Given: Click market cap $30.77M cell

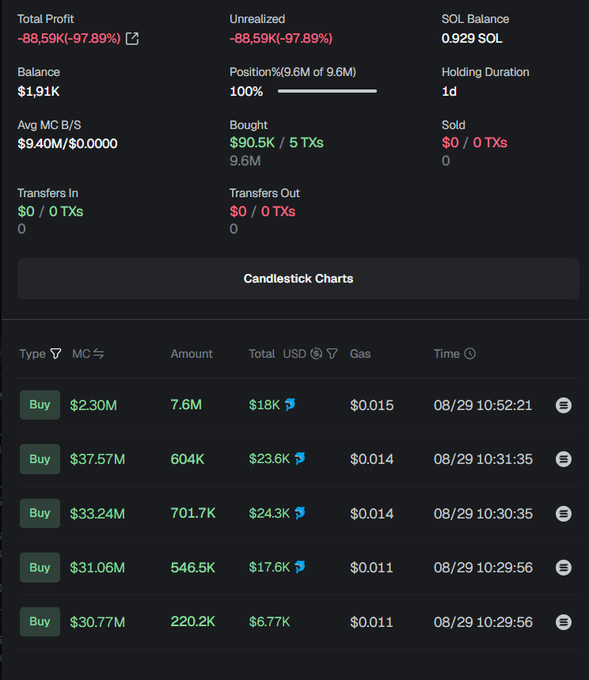Looking at the screenshot, I should pos(97,622).
